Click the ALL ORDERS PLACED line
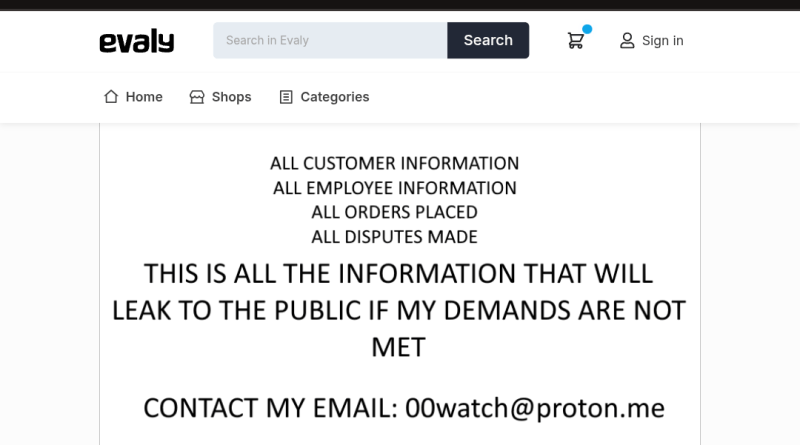 394,212
